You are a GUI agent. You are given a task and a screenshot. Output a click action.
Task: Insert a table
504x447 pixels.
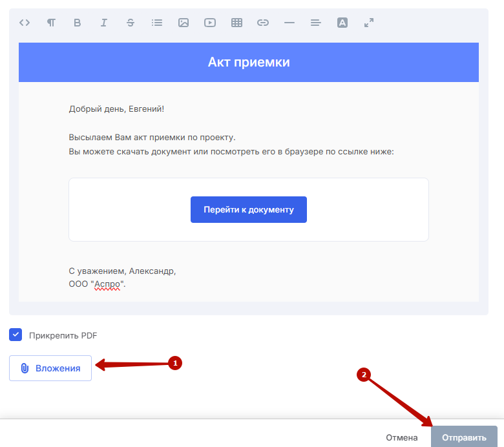point(236,23)
